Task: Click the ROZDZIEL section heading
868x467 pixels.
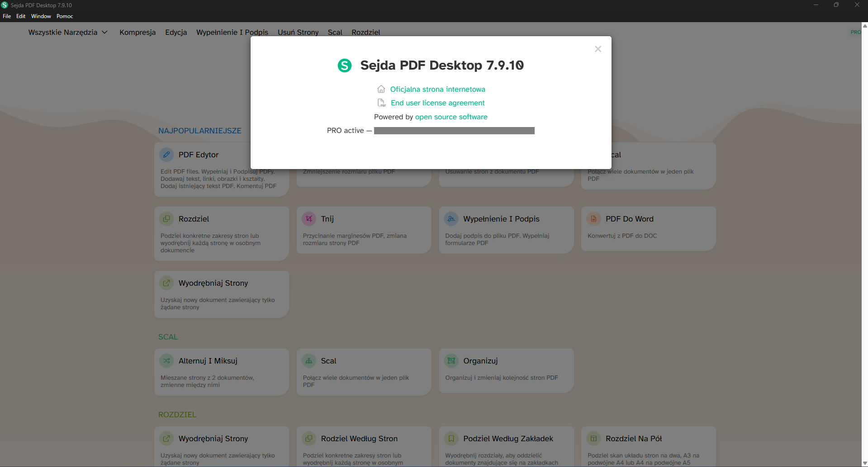Action: click(x=177, y=415)
